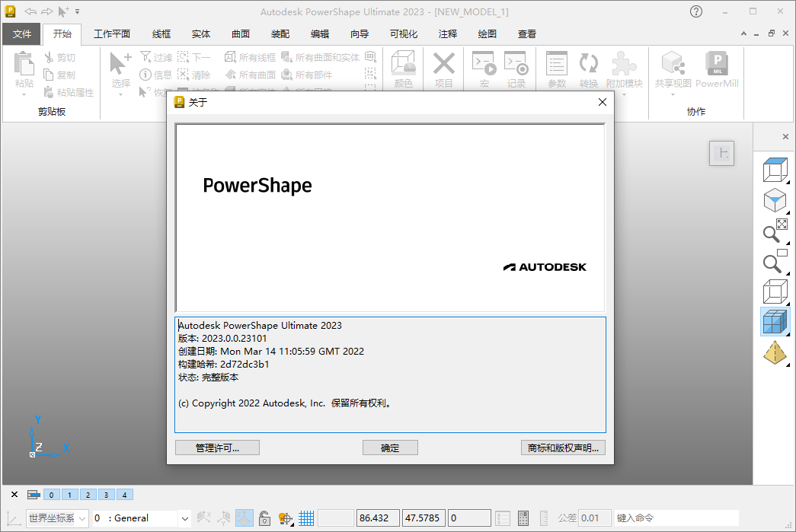Click the Cut scissors icon

(x=50, y=57)
